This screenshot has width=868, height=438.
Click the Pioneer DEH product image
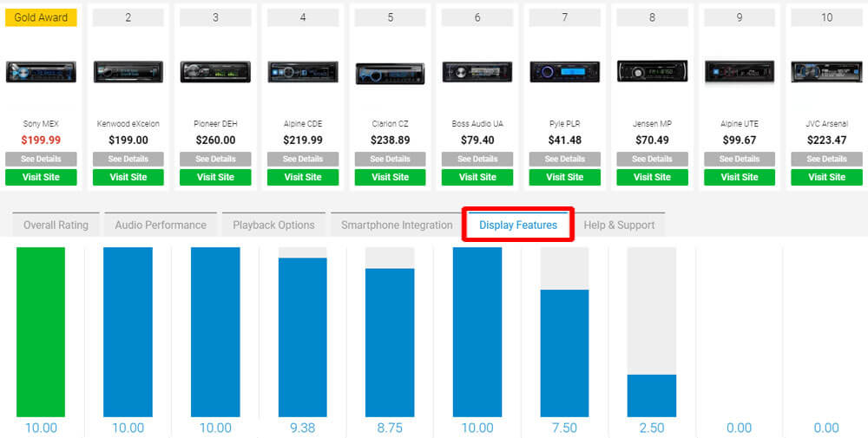215,72
